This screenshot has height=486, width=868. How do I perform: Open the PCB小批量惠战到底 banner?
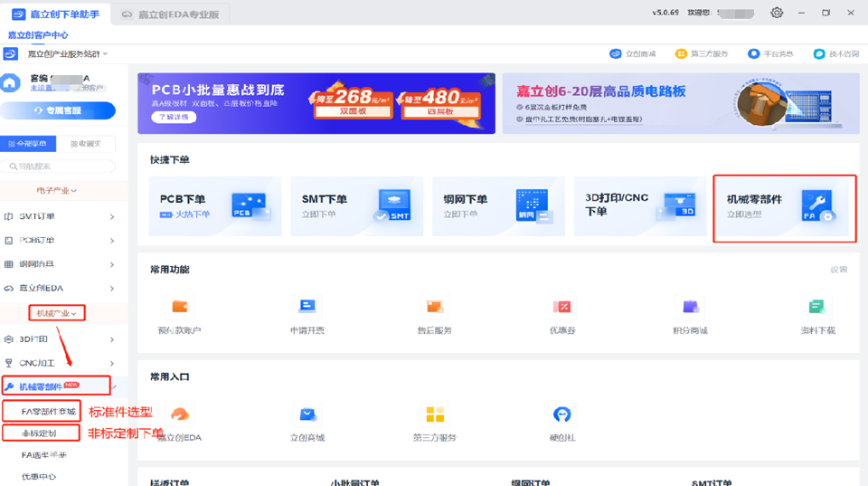coord(316,103)
